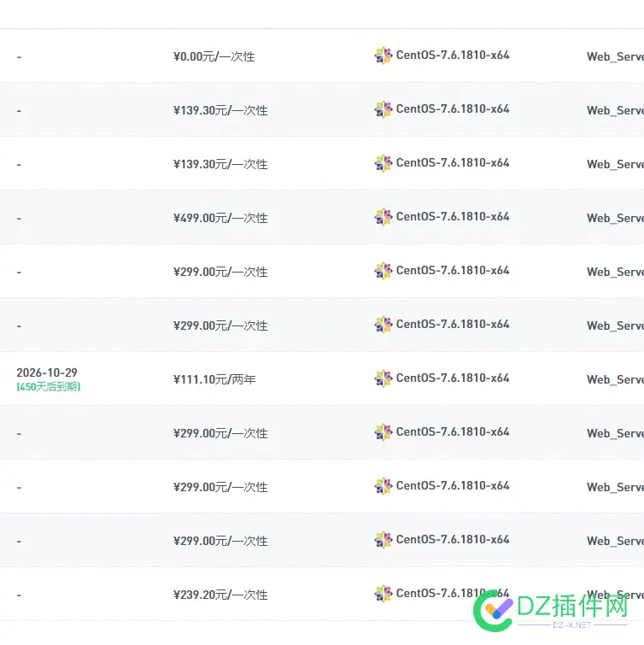
Task: Click Web_Server label in the ¥0.00 row
Action: [x=614, y=57]
